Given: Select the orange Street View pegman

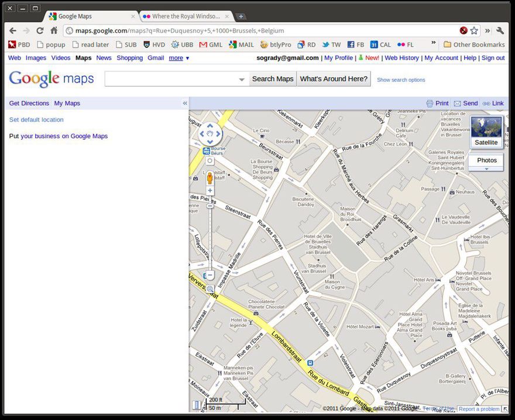Looking at the screenshot, I should (x=210, y=178).
